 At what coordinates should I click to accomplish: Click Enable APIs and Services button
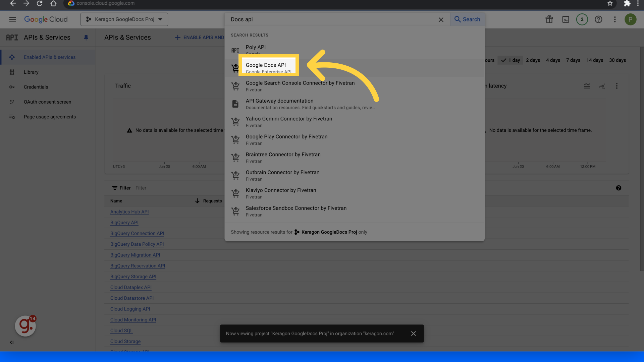[x=200, y=38]
